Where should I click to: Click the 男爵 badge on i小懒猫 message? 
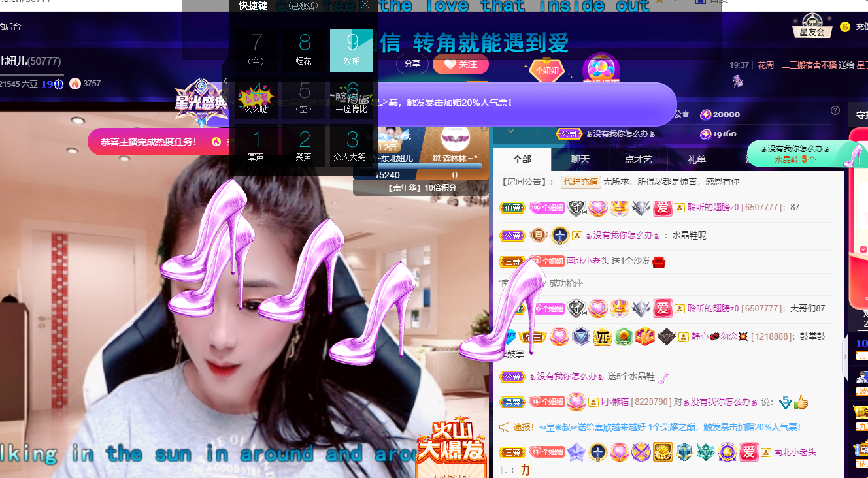[x=512, y=402]
